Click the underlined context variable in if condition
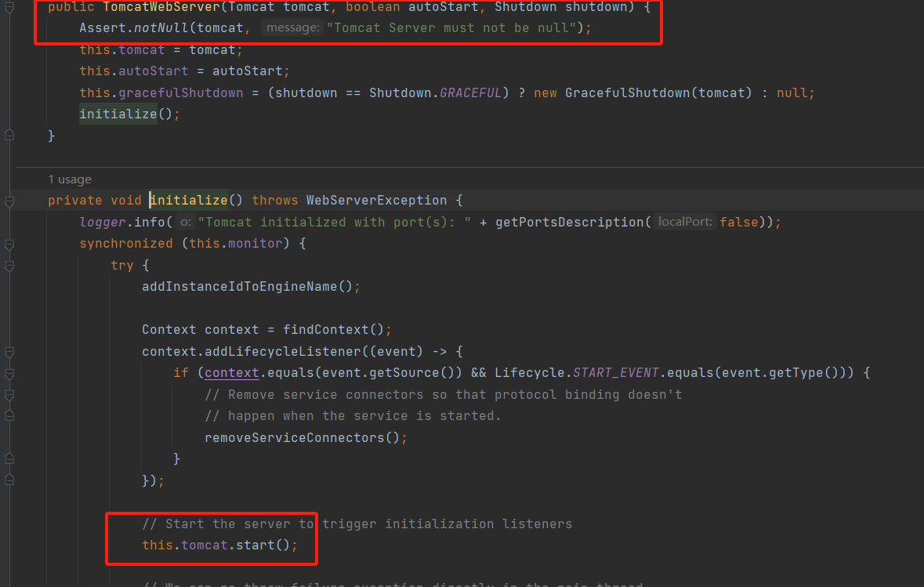924x587 pixels. click(232, 372)
